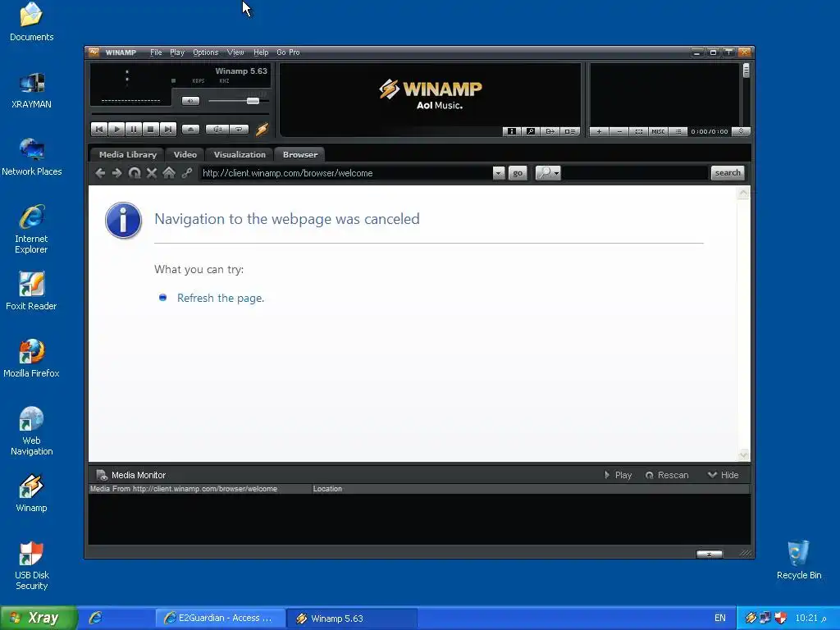Click the search button

(728, 172)
